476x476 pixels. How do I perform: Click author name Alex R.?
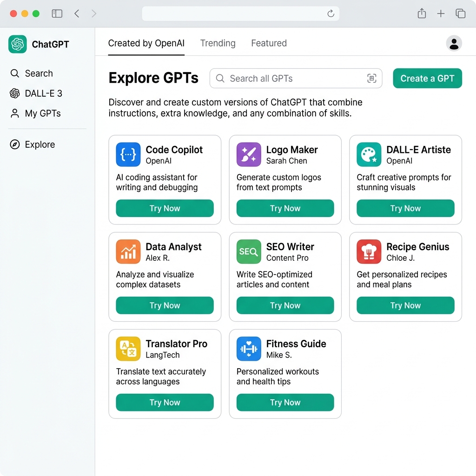(x=158, y=258)
